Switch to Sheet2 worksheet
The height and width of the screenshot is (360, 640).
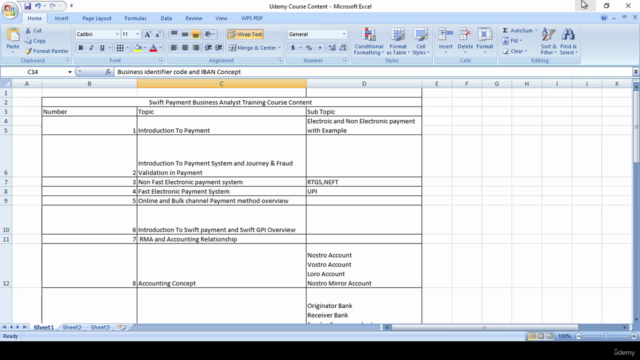72,327
